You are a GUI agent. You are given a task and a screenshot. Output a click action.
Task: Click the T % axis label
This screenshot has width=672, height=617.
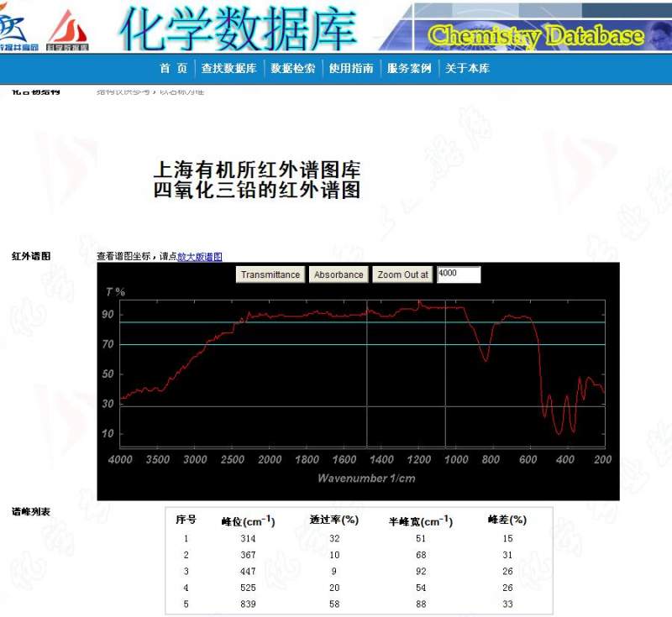coord(116,292)
